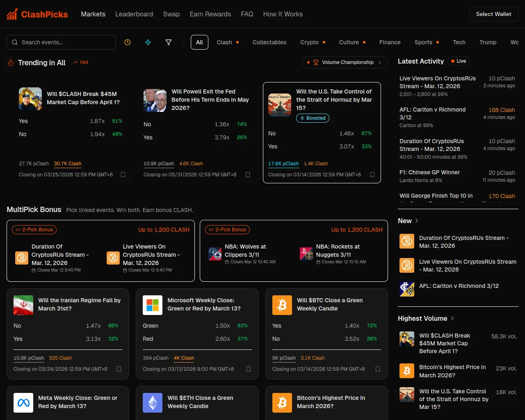525x420 pixels.
Task: Click the Iran flag thumbnail
Action: pyautogui.click(x=23, y=305)
